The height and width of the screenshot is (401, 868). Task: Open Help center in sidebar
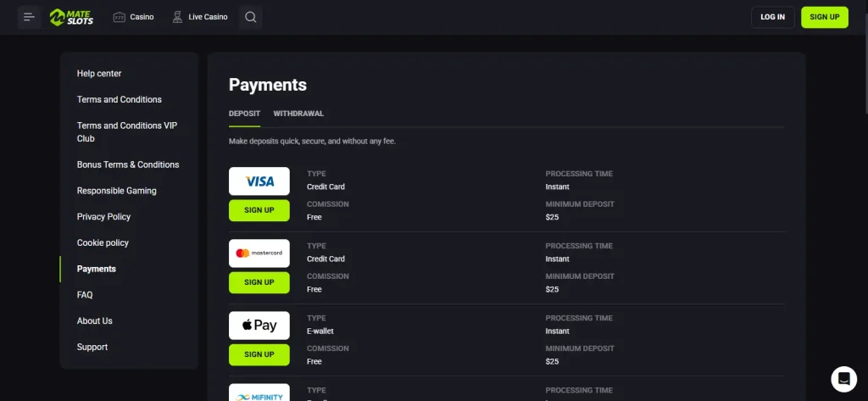[x=99, y=74]
